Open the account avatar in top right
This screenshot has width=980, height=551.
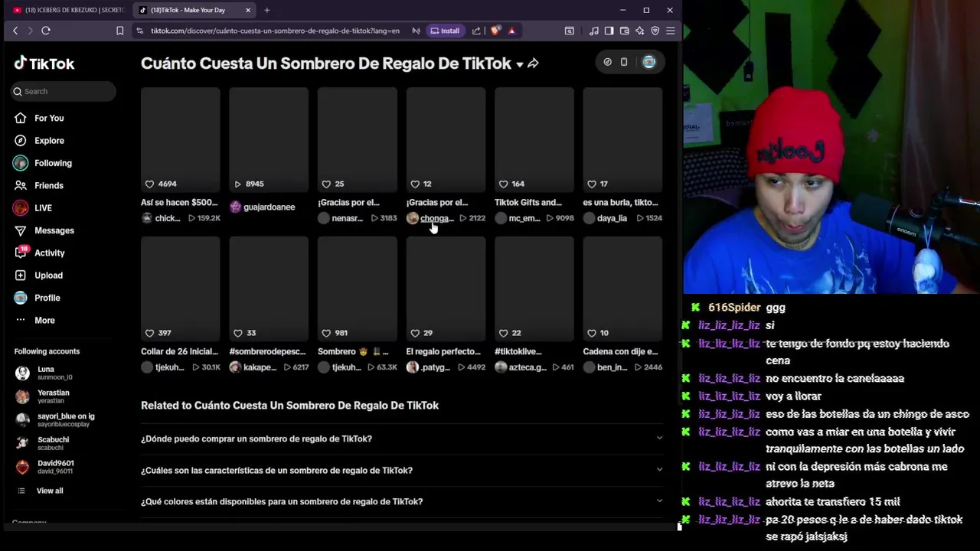point(648,62)
